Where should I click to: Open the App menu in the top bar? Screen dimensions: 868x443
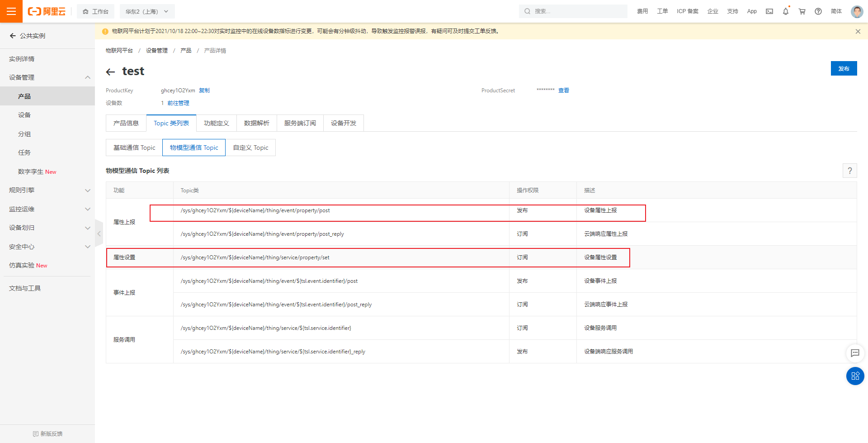752,11
